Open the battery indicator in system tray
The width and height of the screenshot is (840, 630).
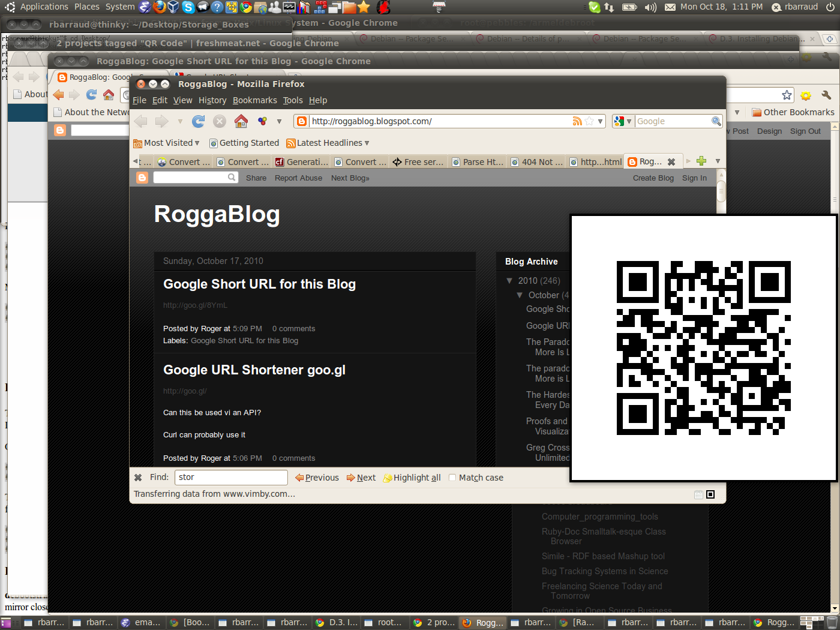629,7
